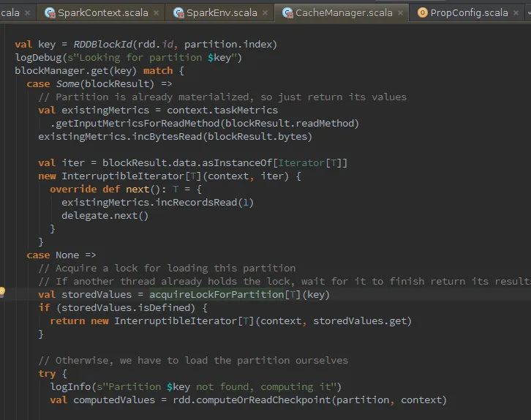Close the leftmost partially visible tab
Viewport: 531px width, 420px height.
[x=28, y=12]
